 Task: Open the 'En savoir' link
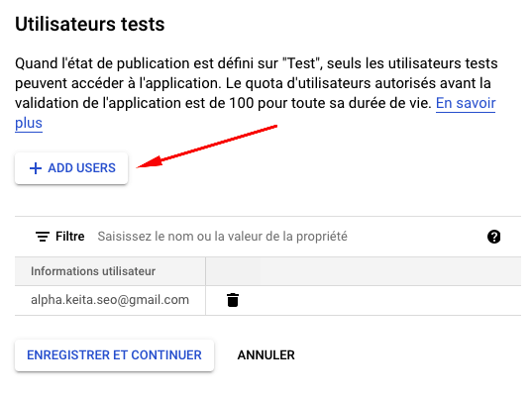click(x=466, y=103)
